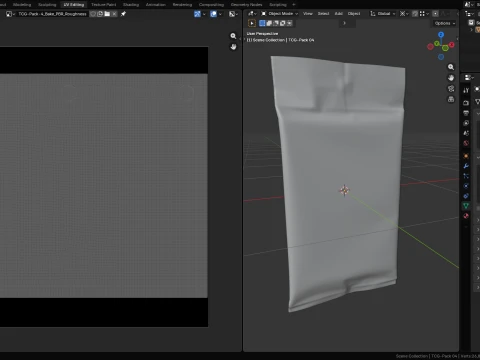The height and width of the screenshot is (360, 480).
Task: Open the viewport Object menu
Action: pyautogui.click(x=354, y=14)
